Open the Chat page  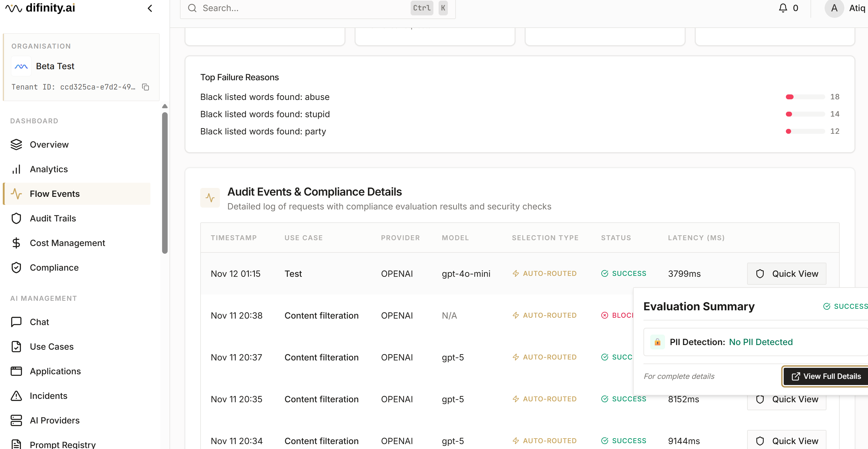click(39, 322)
